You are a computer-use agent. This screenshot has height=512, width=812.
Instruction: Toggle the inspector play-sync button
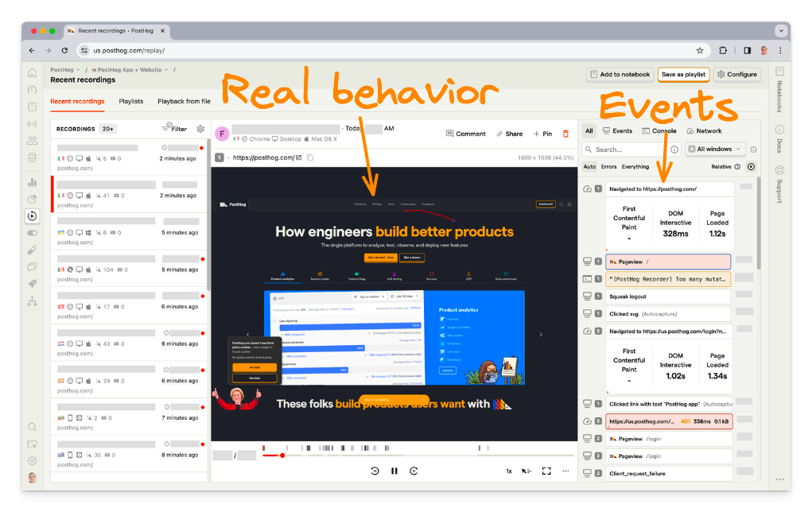point(751,167)
